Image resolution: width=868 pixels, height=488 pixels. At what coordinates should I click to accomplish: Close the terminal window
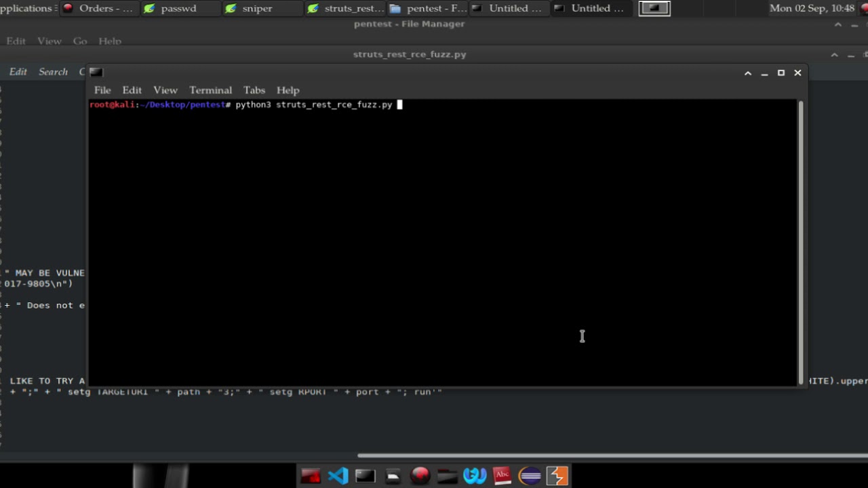coord(797,73)
